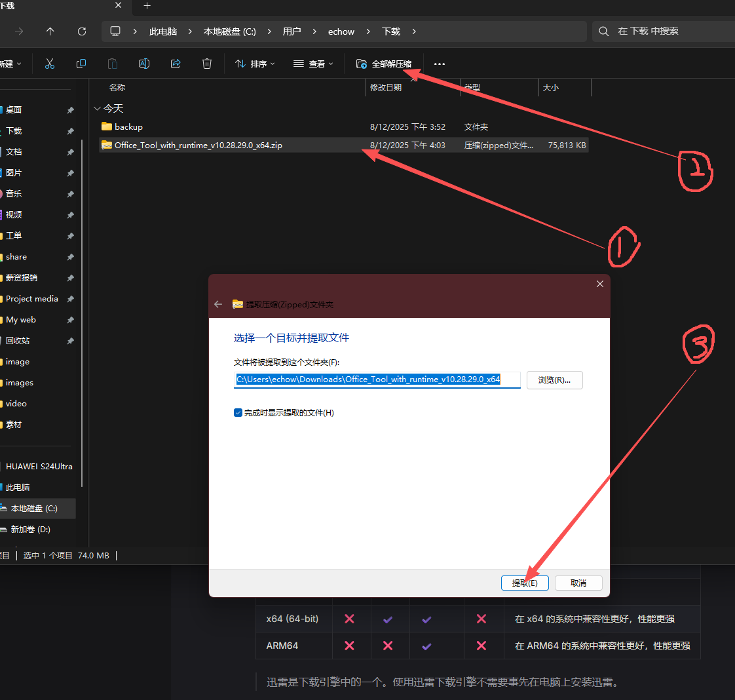The image size is (735, 700).
Task: Click the Cut scissors icon in toolbar
Action: [50, 64]
